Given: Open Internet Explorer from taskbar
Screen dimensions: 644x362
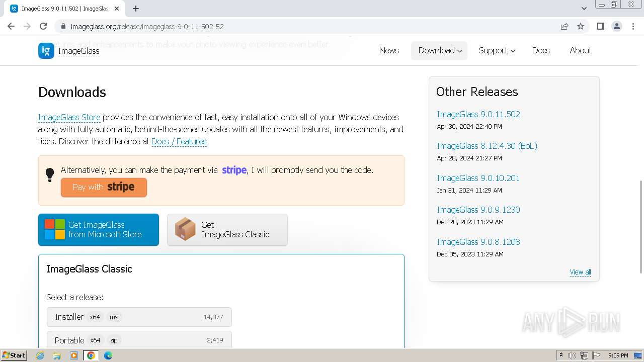Looking at the screenshot, I should click(x=40, y=355).
